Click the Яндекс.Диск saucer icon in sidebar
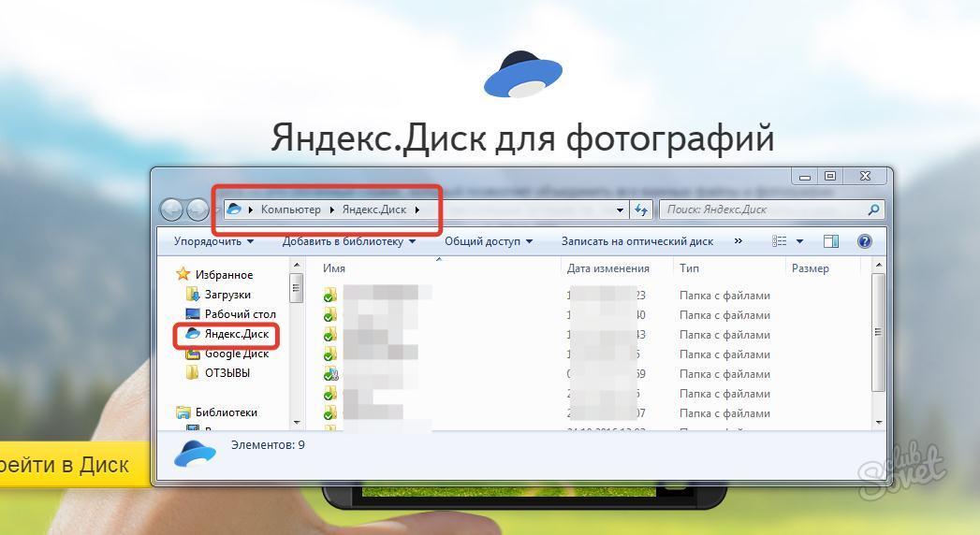The height and width of the screenshot is (535, 980). pos(193,333)
